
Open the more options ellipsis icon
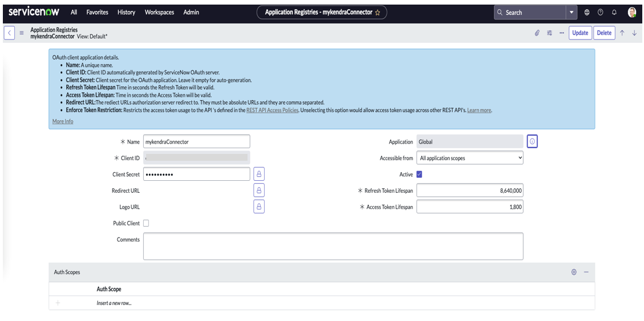(561, 33)
